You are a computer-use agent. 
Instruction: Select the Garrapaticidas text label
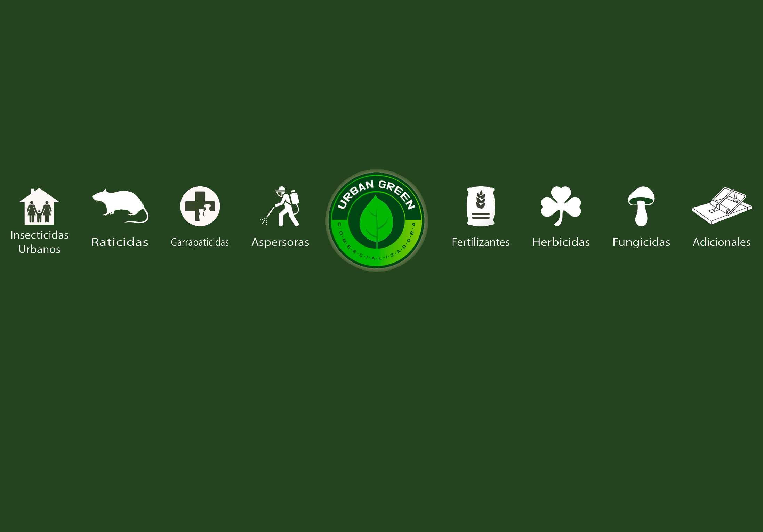[200, 242]
